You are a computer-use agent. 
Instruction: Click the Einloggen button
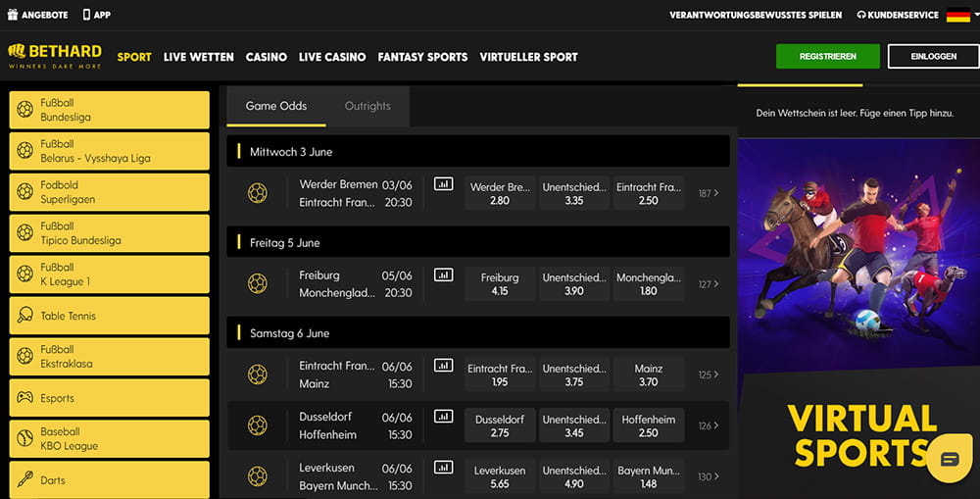[x=934, y=56]
